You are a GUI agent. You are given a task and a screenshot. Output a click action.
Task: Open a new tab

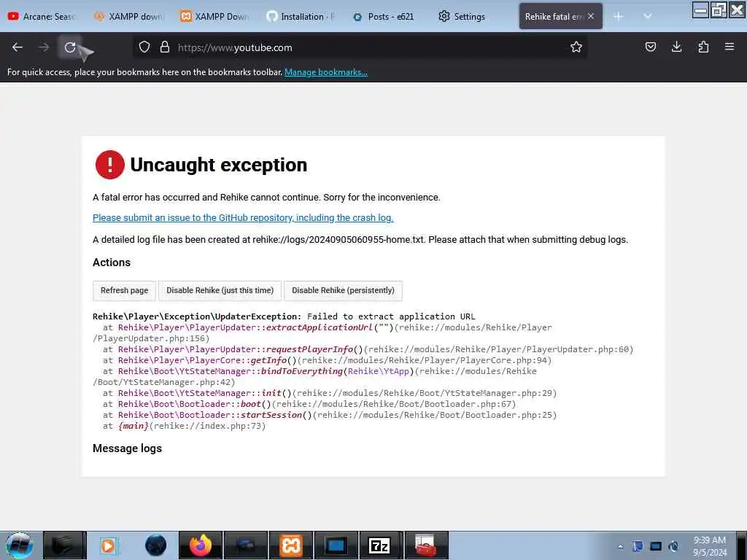618,16
